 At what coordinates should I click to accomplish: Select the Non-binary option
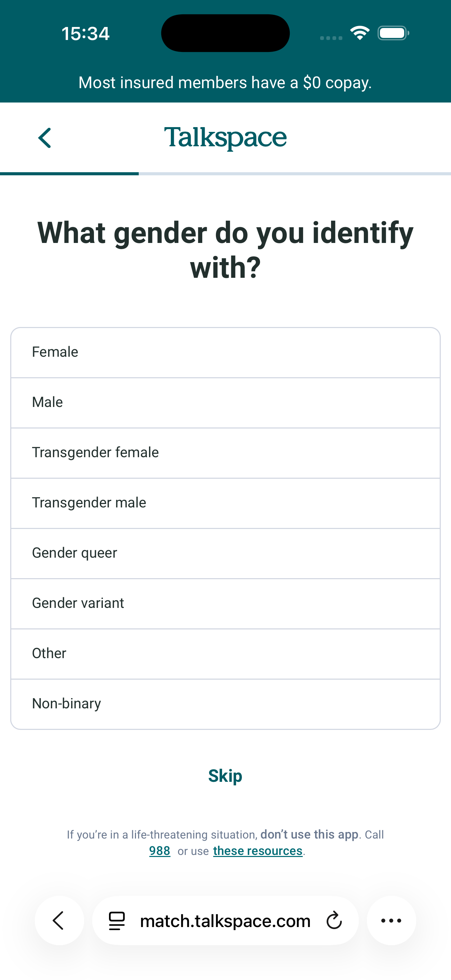coord(225,703)
